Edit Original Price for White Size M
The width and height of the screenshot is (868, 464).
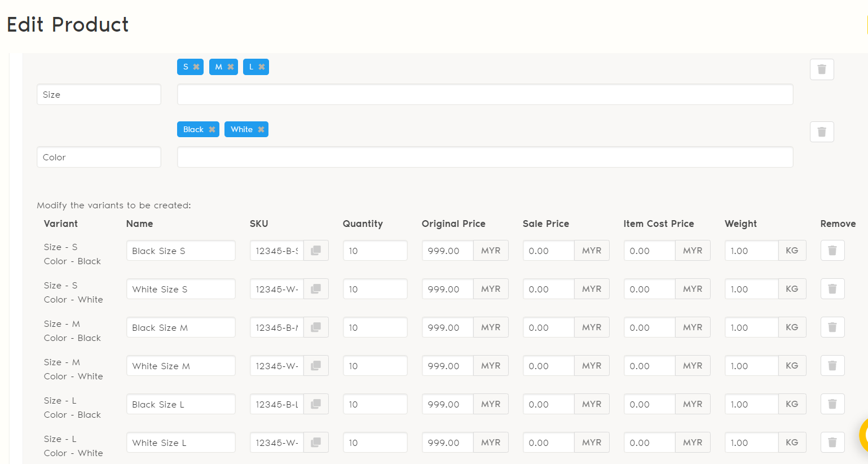(447, 366)
